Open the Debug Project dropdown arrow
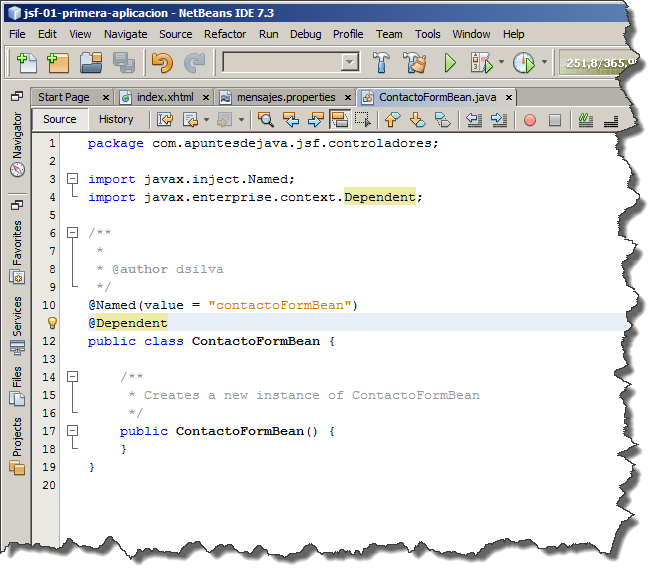The image size is (662, 580). click(x=501, y=62)
